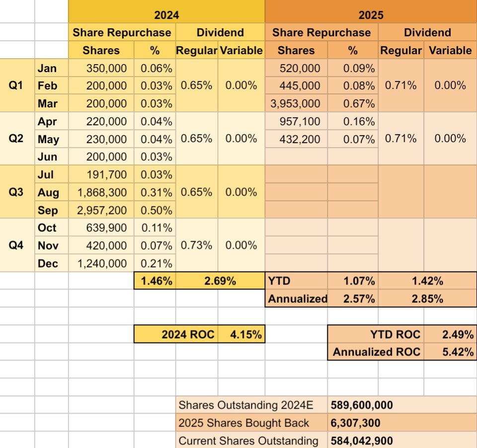This screenshot has width=477, height=448.
Task: Click the Aug month label
Action: pyautogui.click(x=52, y=192)
